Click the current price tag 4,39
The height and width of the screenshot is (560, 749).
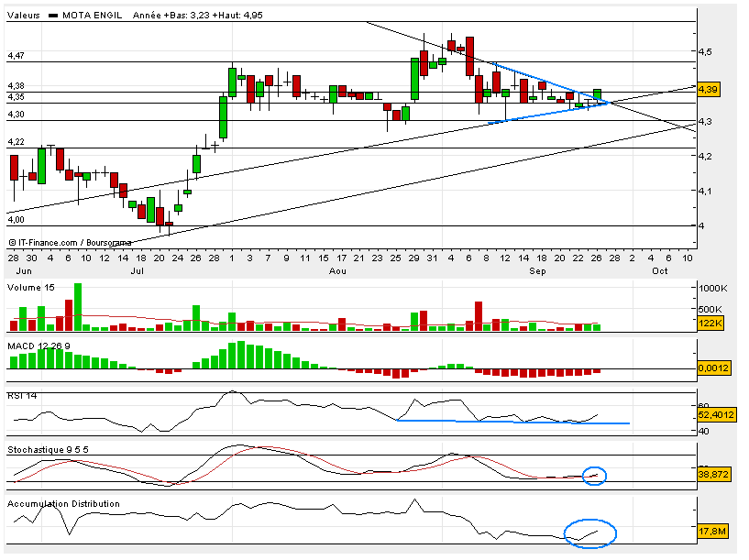pos(708,89)
